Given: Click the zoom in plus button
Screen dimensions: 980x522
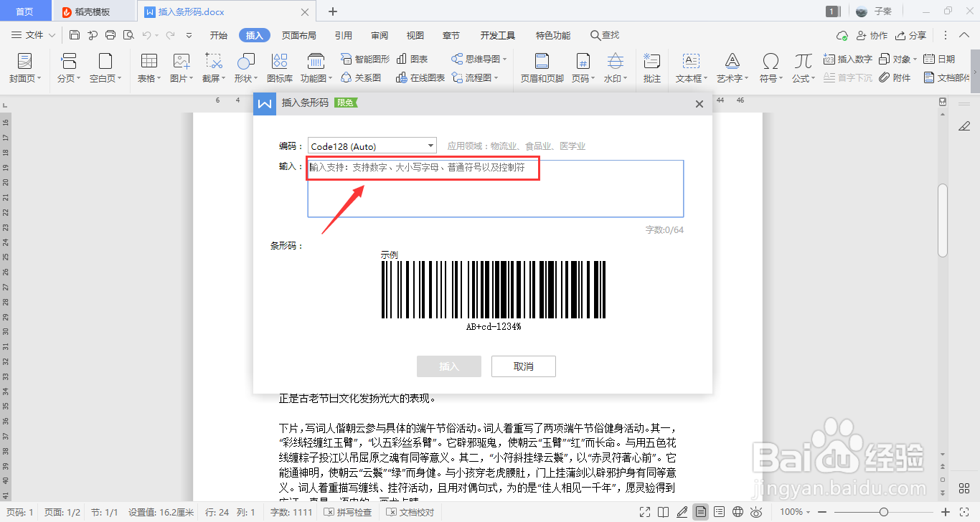Looking at the screenshot, I should click(x=946, y=512).
